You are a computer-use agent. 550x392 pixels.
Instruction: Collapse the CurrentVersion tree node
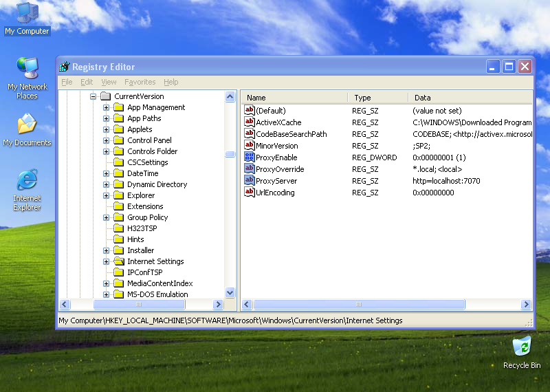[x=93, y=96]
